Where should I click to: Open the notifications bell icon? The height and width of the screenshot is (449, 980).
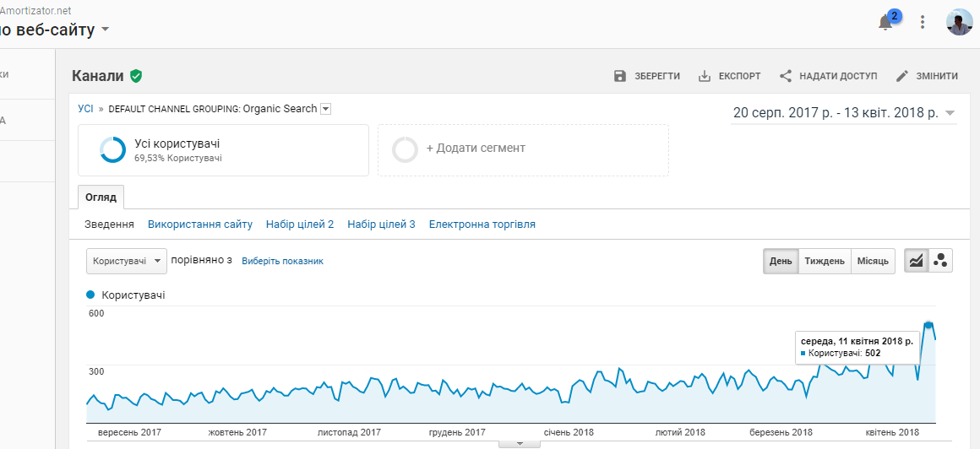(x=885, y=23)
